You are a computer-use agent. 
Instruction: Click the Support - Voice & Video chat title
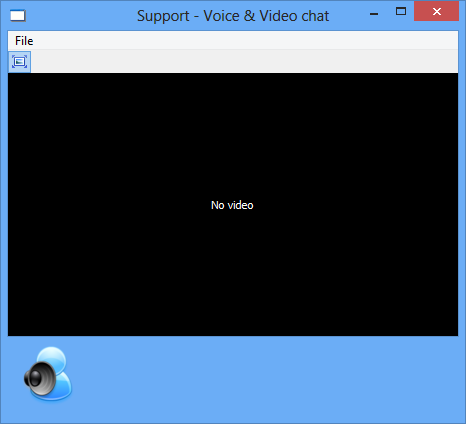[233, 16]
